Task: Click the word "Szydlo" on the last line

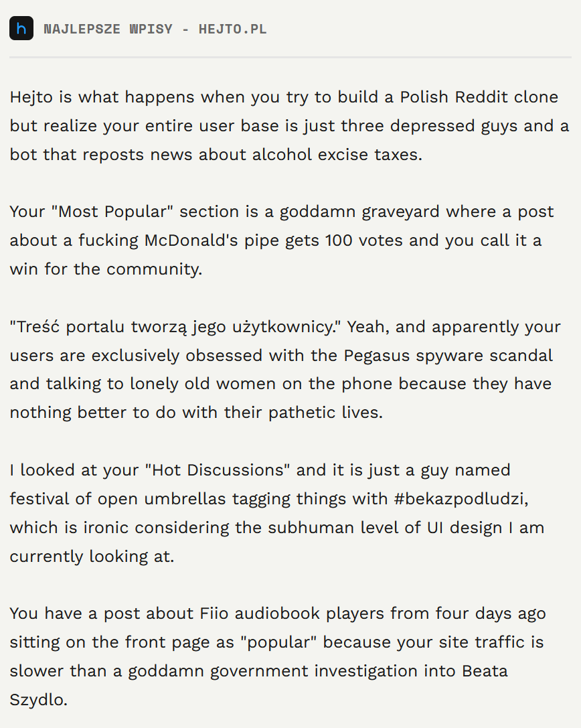Action: pyautogui.click(x=38, y=700)
